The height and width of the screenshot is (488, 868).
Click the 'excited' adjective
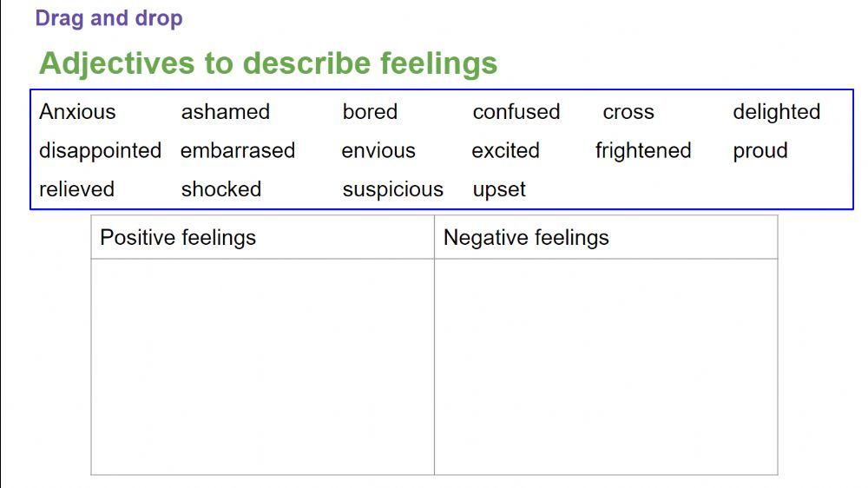(505, 150)
